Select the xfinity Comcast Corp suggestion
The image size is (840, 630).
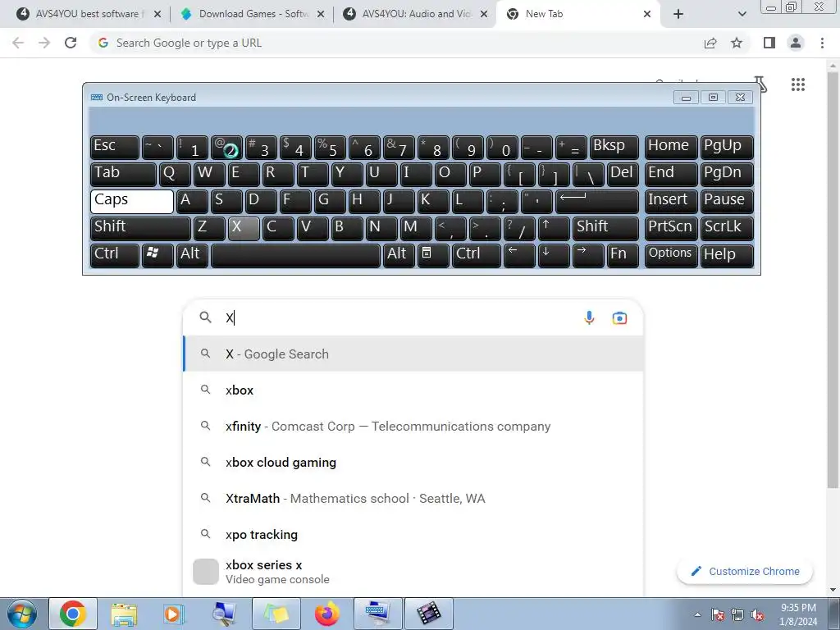[x=413, y=426]
